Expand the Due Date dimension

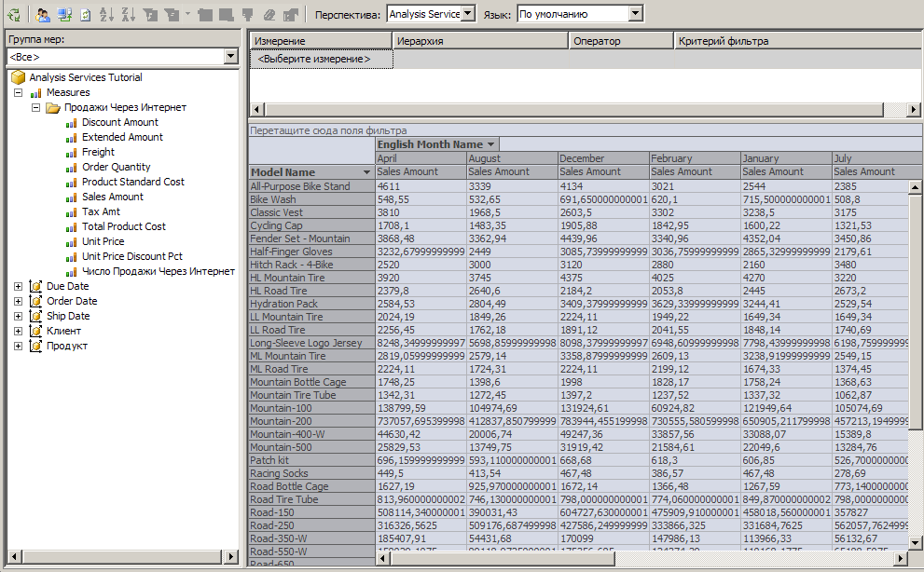[19, 286]
